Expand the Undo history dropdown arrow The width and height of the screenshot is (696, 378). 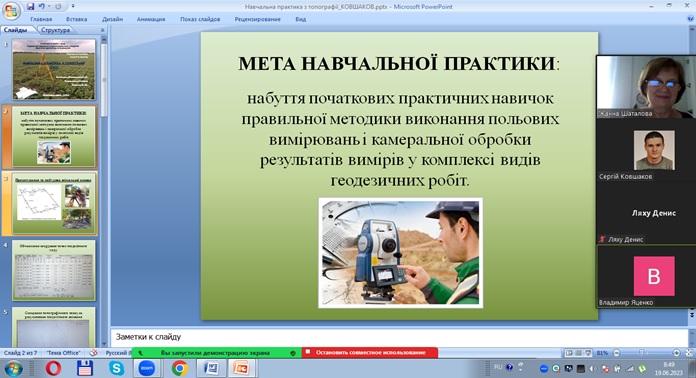click(48, 6)
